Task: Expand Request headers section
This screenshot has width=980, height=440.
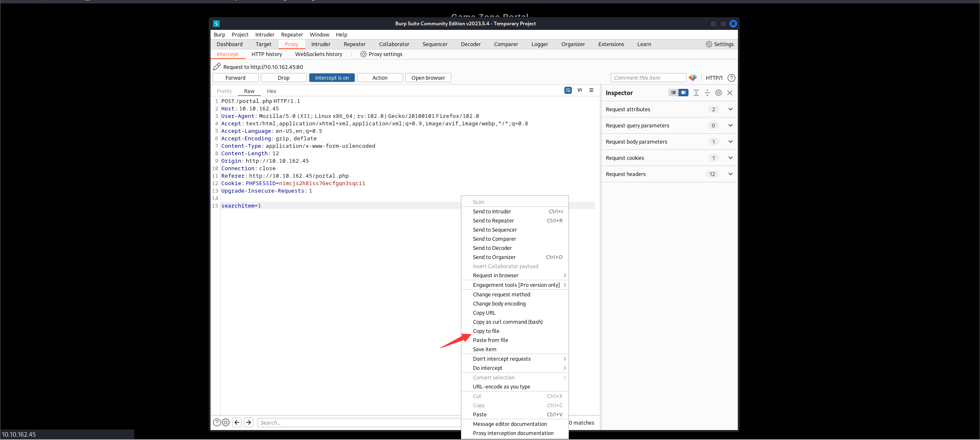Action: click(730, 174)
